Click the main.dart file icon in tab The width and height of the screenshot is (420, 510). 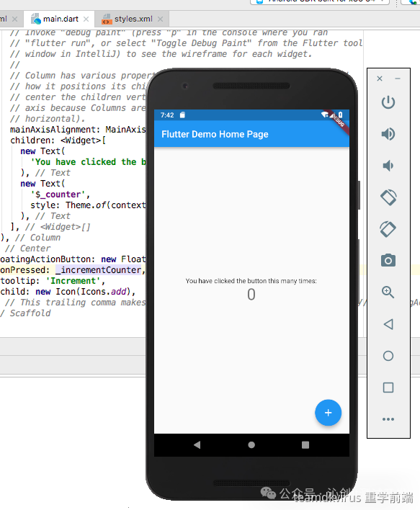tap(35, 19)
